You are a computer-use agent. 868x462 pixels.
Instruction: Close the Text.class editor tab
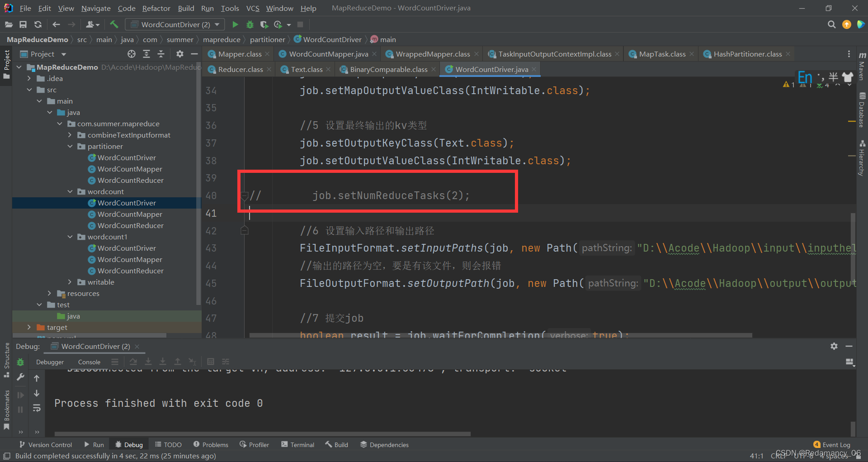click(329, 69)
